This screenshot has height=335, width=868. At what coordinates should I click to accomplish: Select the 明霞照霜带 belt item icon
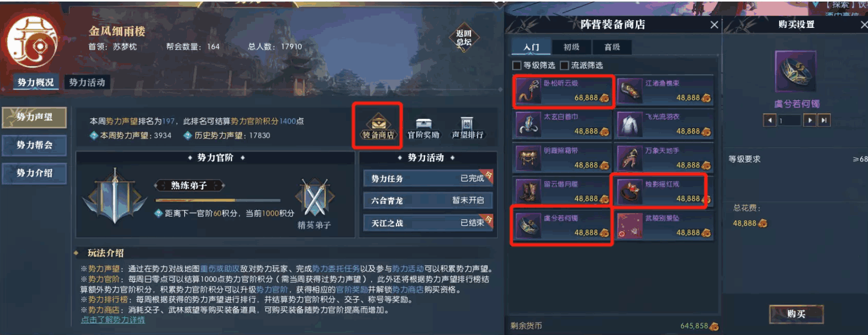coord(528,158)
